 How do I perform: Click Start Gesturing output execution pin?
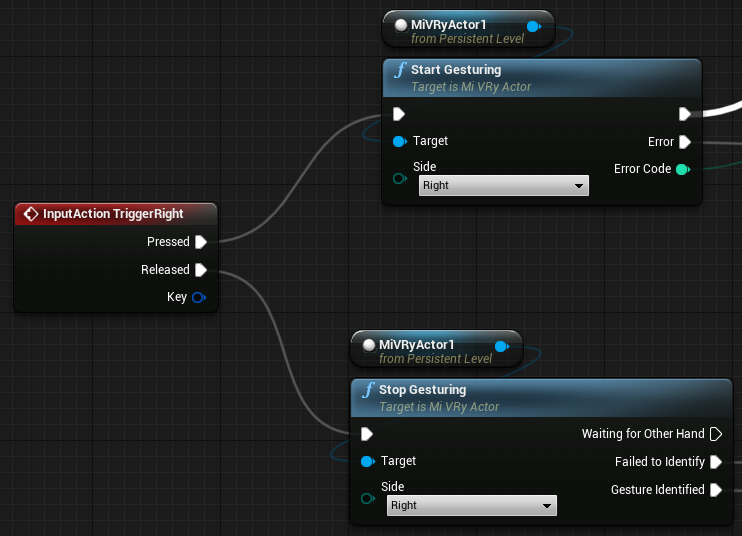[685, 114]
